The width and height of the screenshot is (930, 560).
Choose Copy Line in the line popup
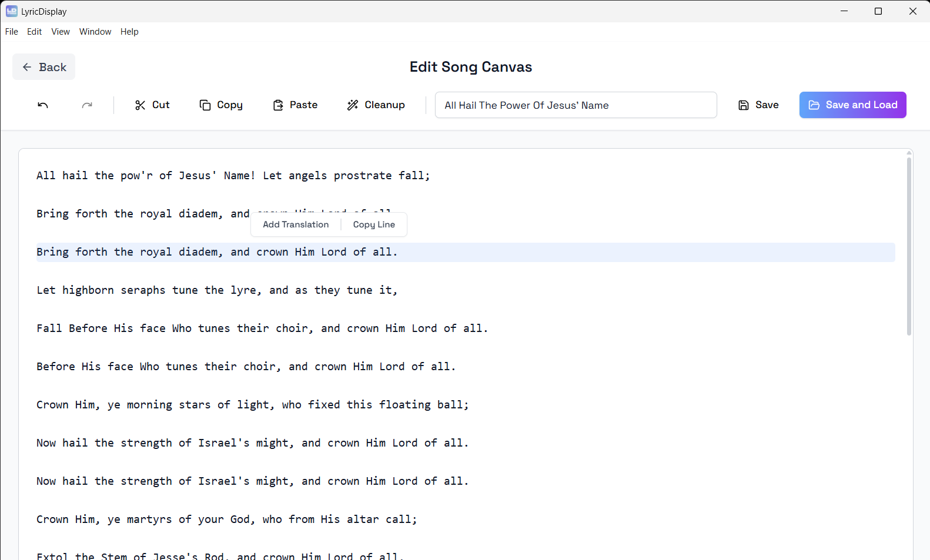(374, 224)
